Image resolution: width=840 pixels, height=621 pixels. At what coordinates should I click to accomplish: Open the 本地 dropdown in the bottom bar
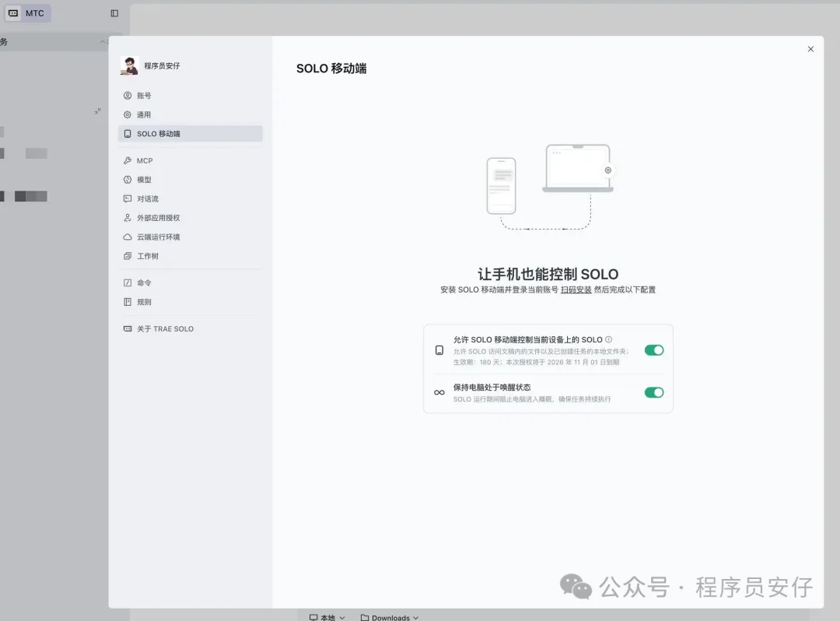point(327,617)
